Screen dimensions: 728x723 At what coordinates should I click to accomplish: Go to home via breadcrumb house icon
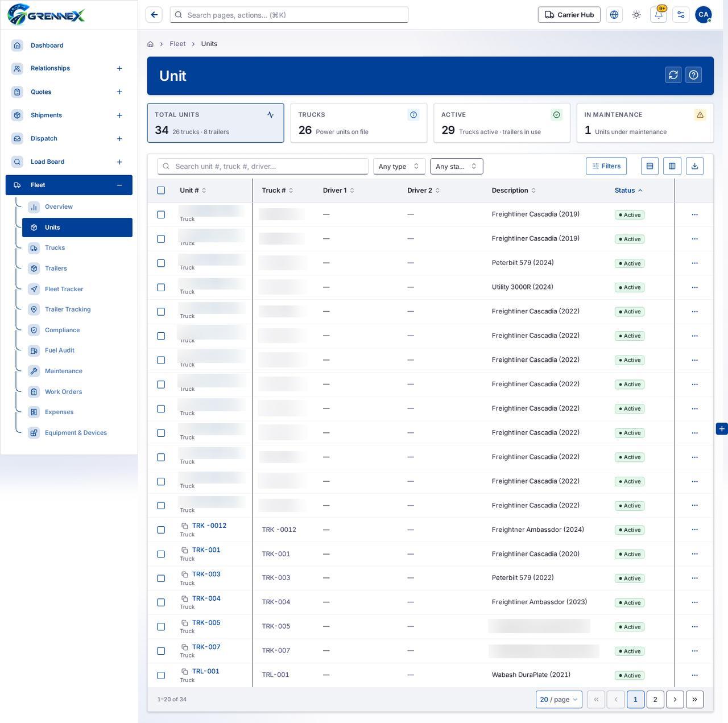(150, 44)
